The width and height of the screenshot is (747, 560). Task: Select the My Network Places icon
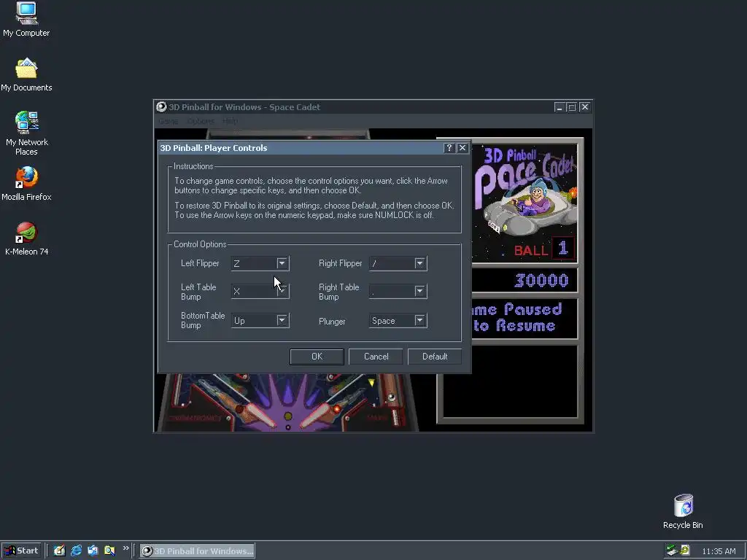pos(26,133)
